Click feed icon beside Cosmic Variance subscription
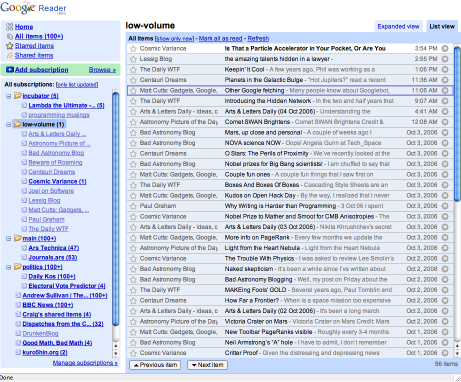Screen dimensions: 461x382 (24, 181)
